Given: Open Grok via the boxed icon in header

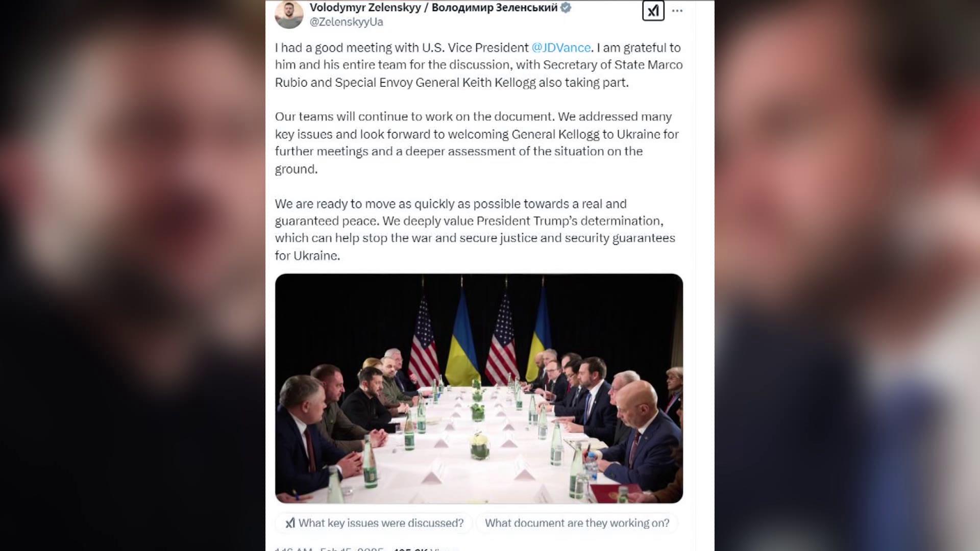Looking at the screenshot, I should [x=653, y=11].
